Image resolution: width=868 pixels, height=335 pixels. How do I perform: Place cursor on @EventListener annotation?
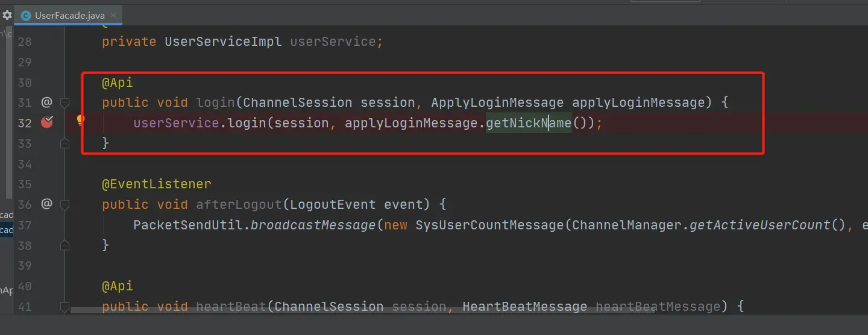coord(157,184)
